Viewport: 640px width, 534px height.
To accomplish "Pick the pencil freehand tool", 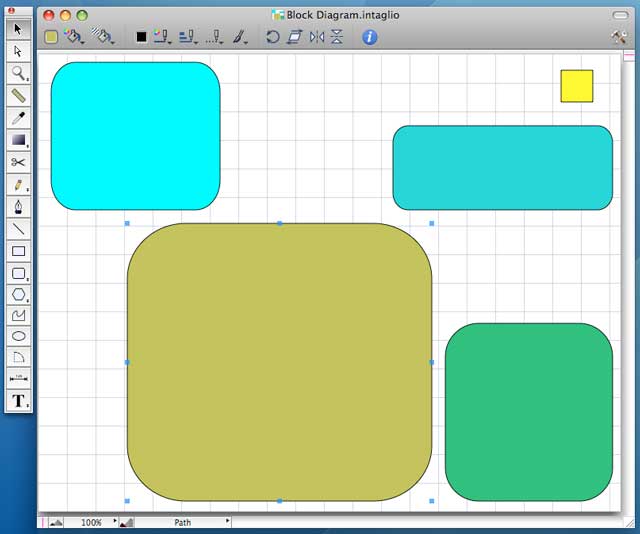I will 18,185.
